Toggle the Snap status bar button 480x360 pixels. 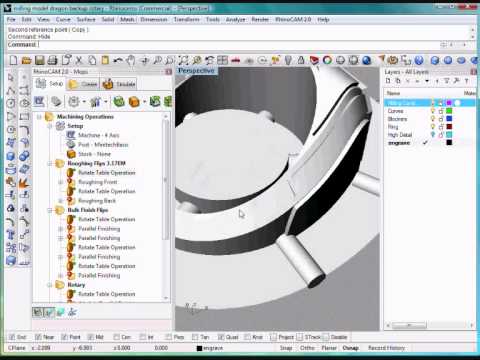286,348
